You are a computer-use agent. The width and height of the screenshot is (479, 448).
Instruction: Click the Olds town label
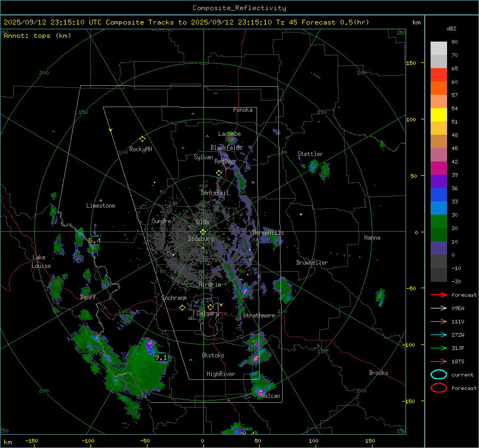[x=203, y=222]
